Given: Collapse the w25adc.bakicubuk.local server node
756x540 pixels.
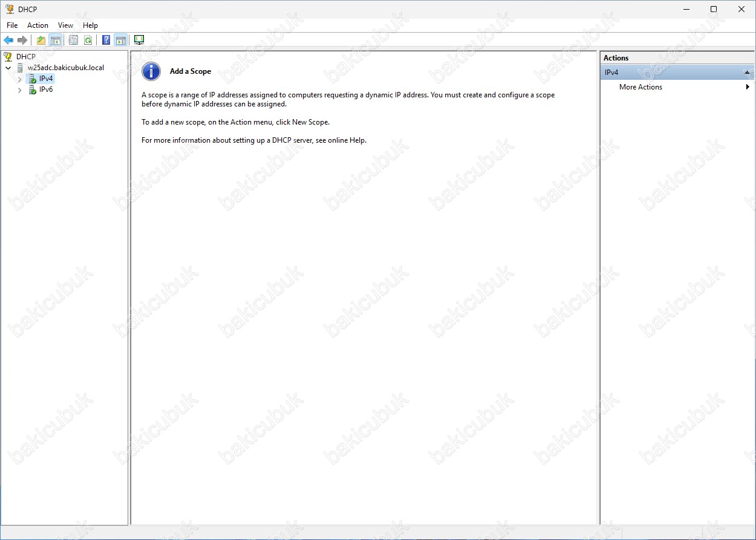Looking at the screenshot, I should 8,68.
